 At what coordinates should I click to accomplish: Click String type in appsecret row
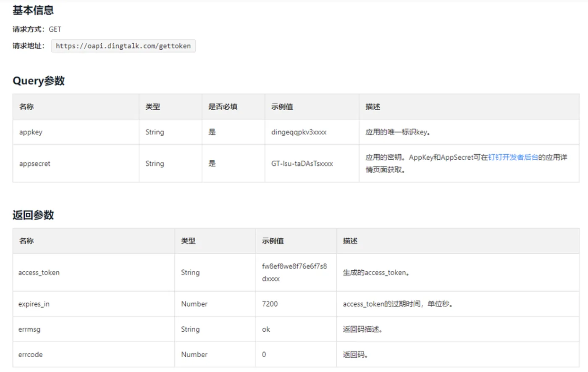[x=155, y=164]
